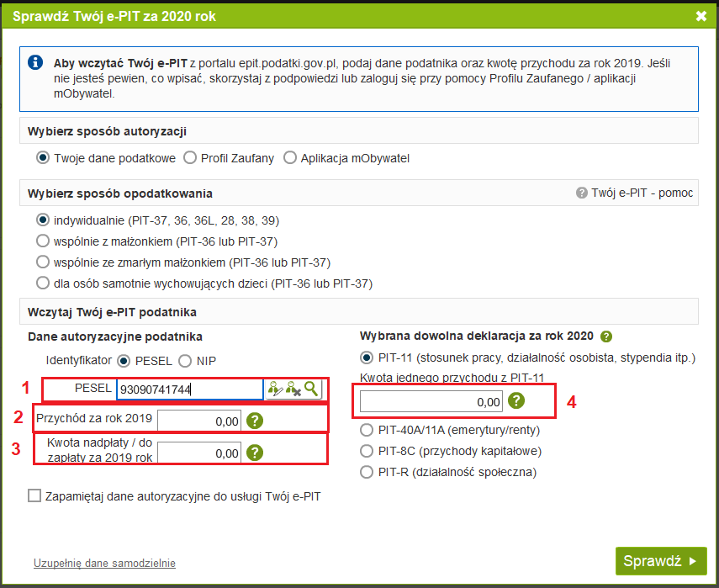
Task: Choose Aplikacja mObywatel authorization option
Action: 291,157
